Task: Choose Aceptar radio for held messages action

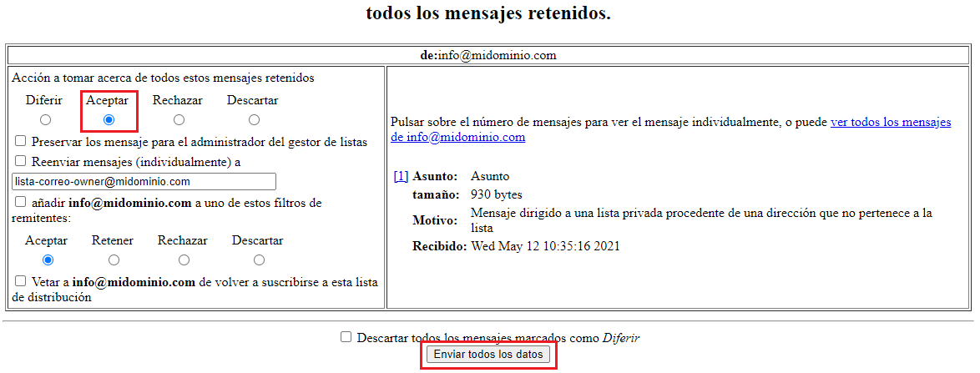Action: [108, 120]
